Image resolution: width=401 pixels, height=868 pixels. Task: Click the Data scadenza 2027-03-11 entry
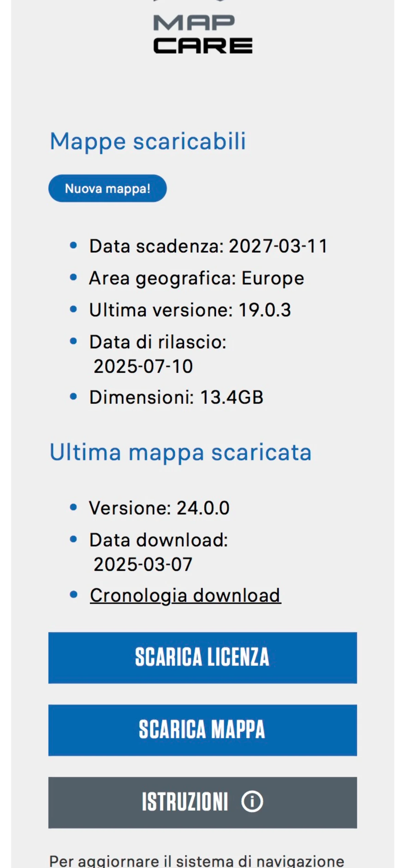pos(208,246)
